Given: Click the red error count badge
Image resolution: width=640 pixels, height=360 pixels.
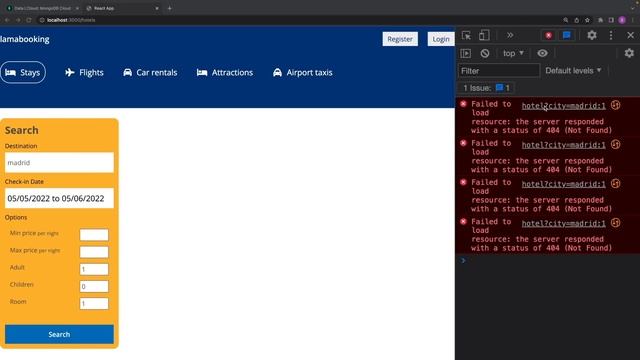Looking at the screenshot, I should tap(549, 36).
